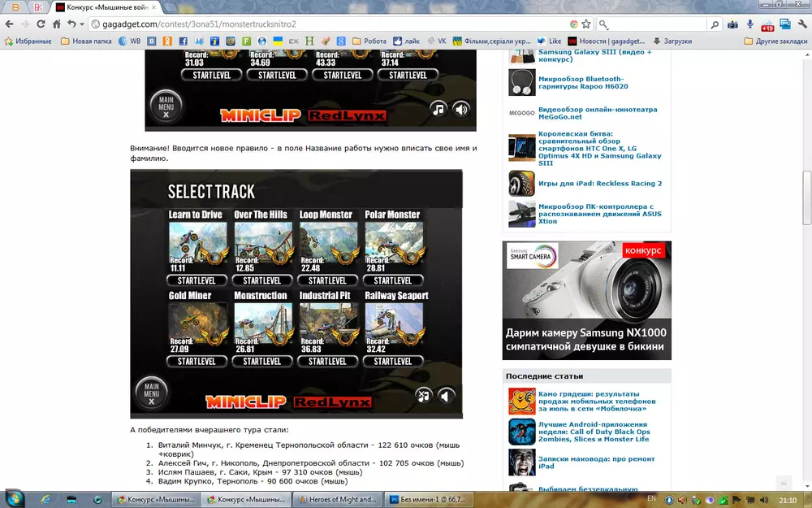Click the lower game's Main Menu round button
Image resolution: width=812 pixels, height=508 pixels.
pyautogui.click(x=151, y=393)
